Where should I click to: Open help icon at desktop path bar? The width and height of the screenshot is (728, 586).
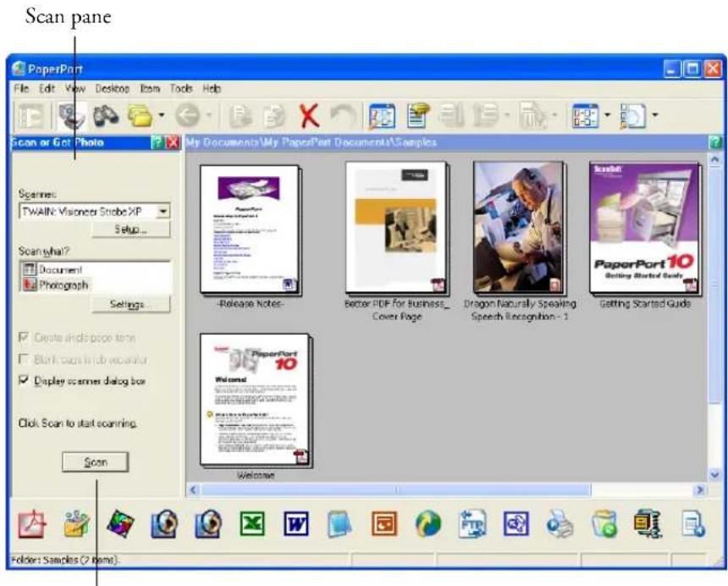715,142
